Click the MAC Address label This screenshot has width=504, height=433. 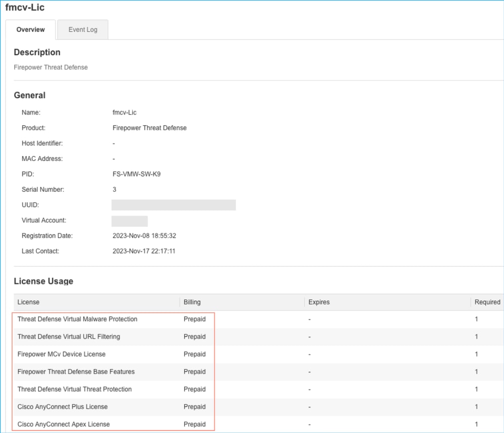[x=42, y=159]
